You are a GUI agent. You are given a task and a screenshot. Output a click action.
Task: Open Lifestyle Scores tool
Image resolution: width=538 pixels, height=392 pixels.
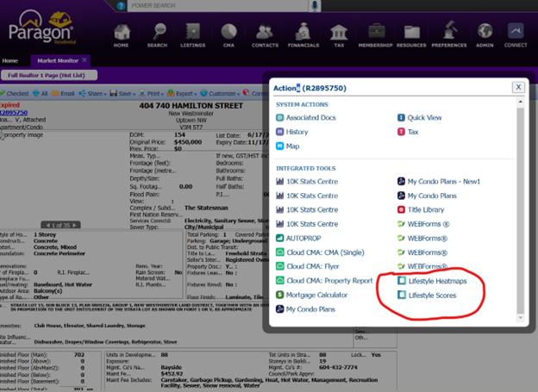point(427,296)
